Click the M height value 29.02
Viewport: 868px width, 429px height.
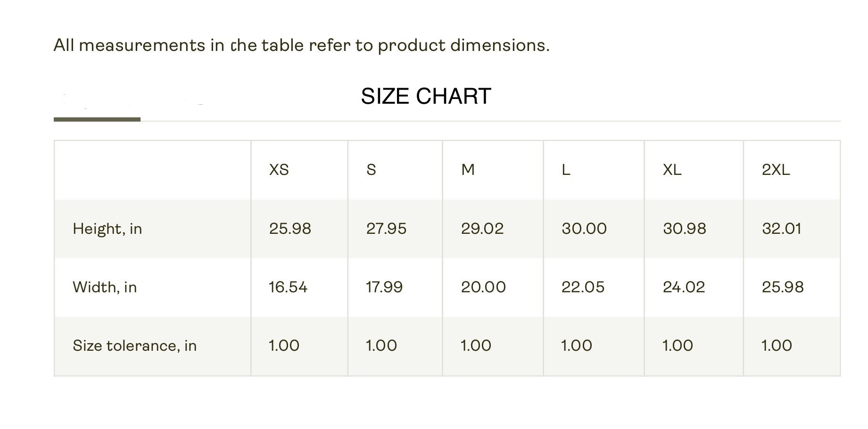coord(482,229)
